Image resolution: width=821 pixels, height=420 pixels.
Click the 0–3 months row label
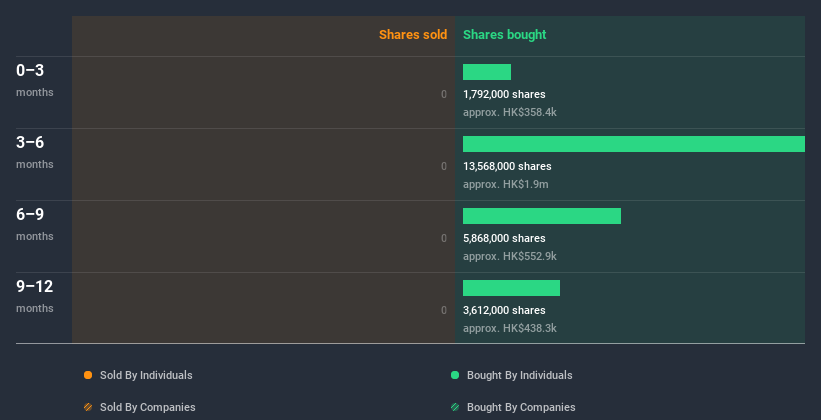click(x=35, y=80)
